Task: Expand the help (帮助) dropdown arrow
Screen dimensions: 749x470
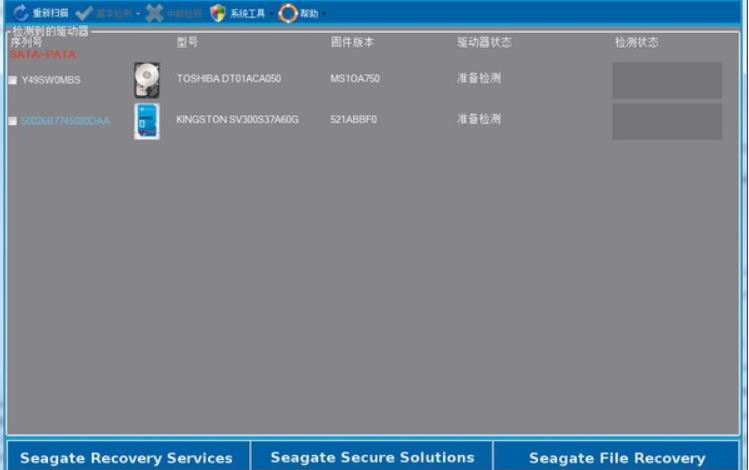Action: click(324, 14)
